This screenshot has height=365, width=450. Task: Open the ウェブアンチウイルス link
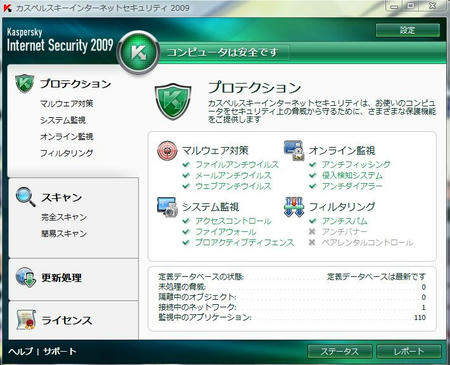pyautogui.click(x=233, y=186)
